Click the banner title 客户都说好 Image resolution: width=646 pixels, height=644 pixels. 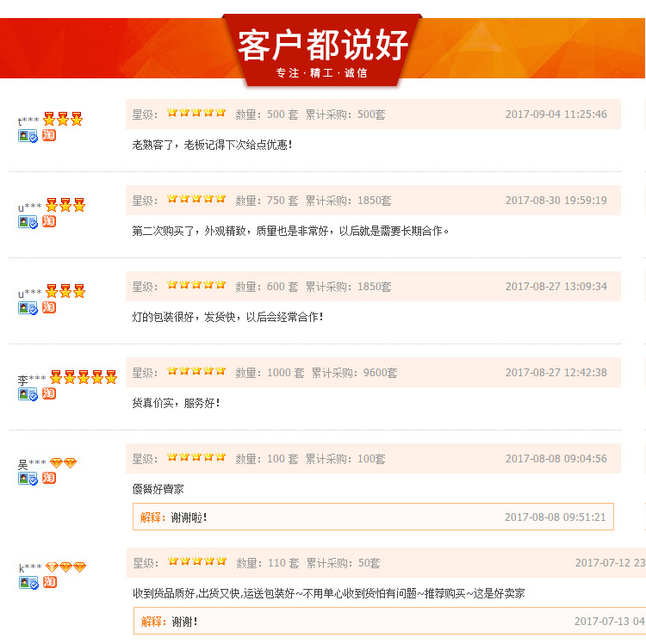(323, 45)
